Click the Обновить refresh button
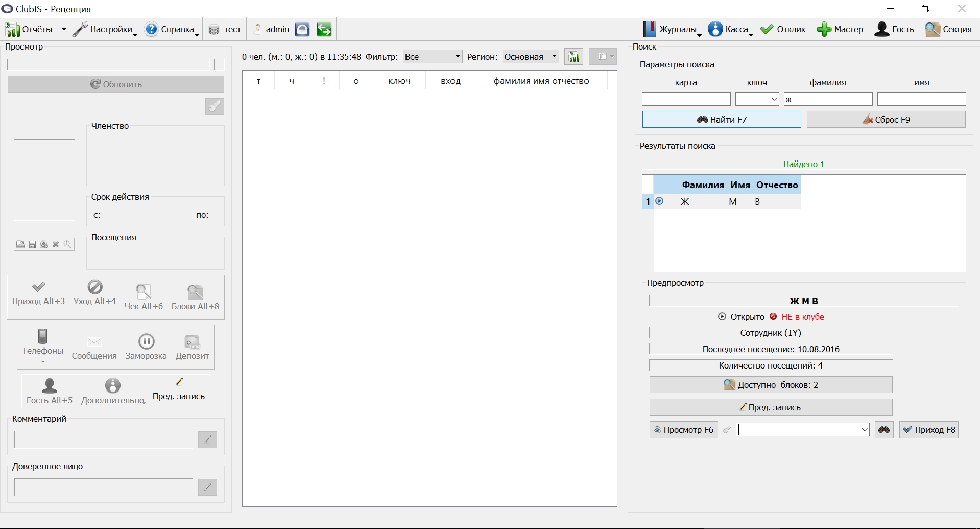The image size is (980, 529). click(x=116, y=84)
